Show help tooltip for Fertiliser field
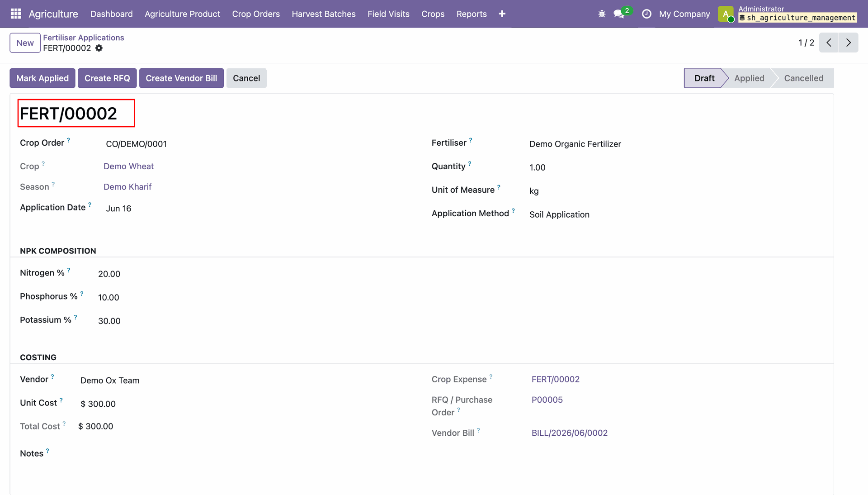Viewport: 868px width, 495px height. click(471, 140)
